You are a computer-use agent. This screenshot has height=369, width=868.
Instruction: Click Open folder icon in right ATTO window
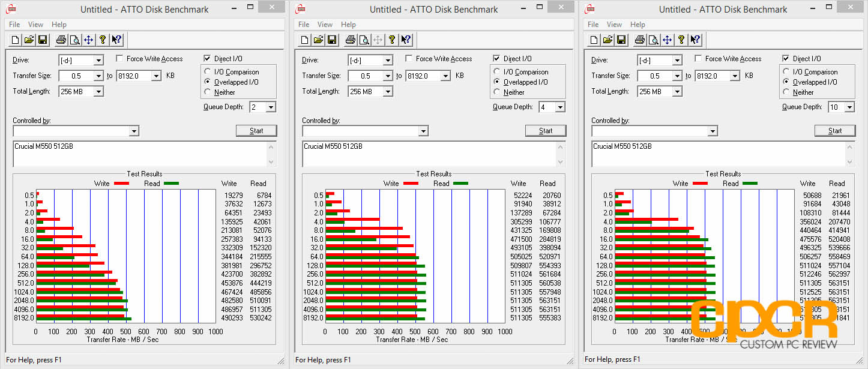608,40
